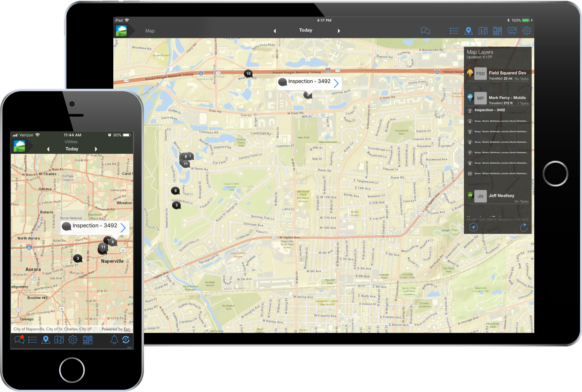Open the Settings gear on iPad toolbar
This screenshot has height=392, width=582.
[x=527, y=30]
